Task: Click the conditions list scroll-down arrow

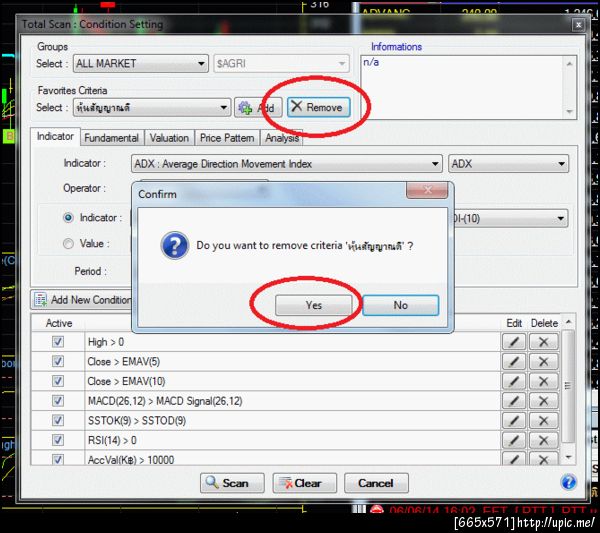Action: coord(568,457)
